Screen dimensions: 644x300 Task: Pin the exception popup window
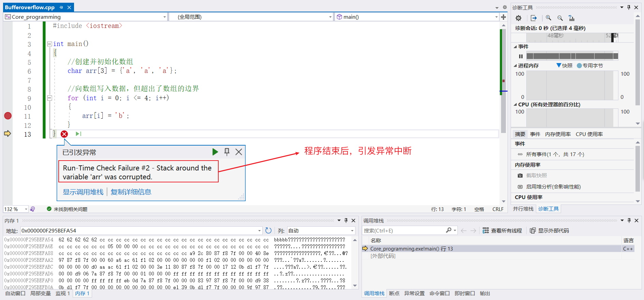(x=227, y=152)
